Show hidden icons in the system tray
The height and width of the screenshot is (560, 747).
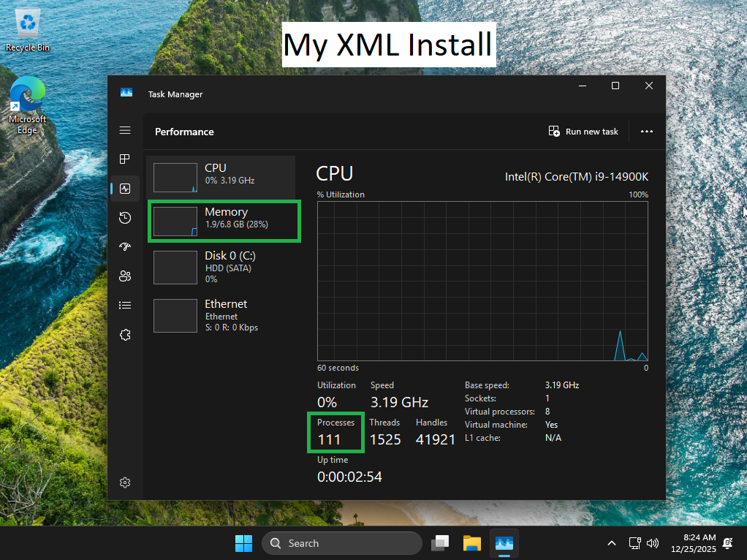(611, 543)
